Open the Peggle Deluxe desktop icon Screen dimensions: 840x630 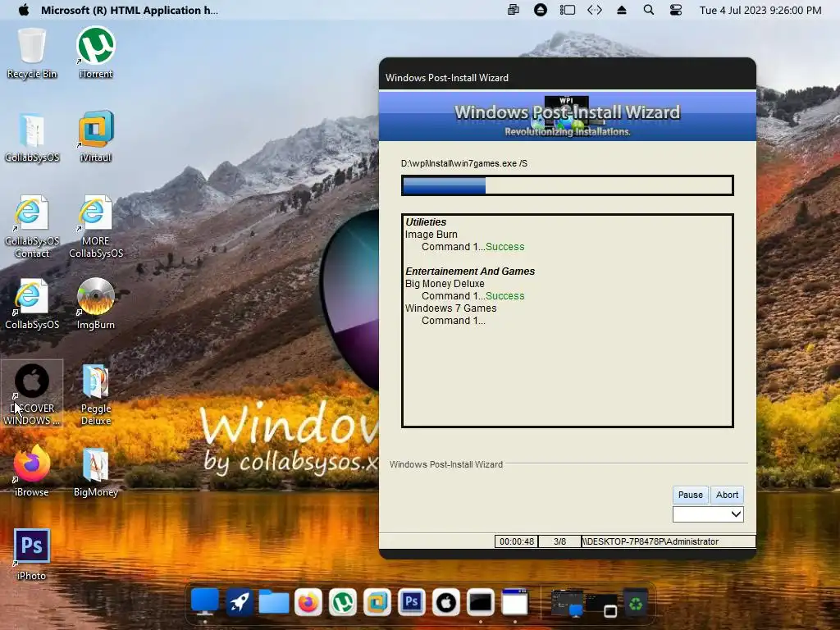click(95, 395)
